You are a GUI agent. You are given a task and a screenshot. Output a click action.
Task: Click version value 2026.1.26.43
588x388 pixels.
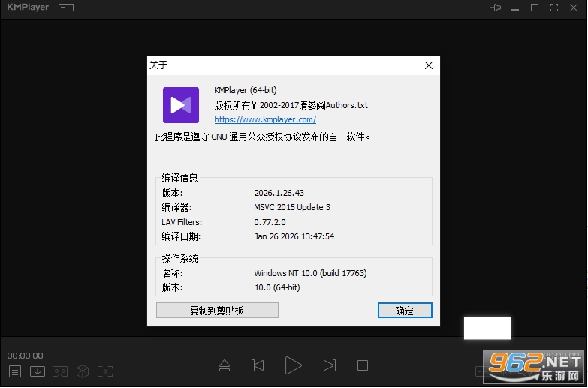[x=279, y=193]
